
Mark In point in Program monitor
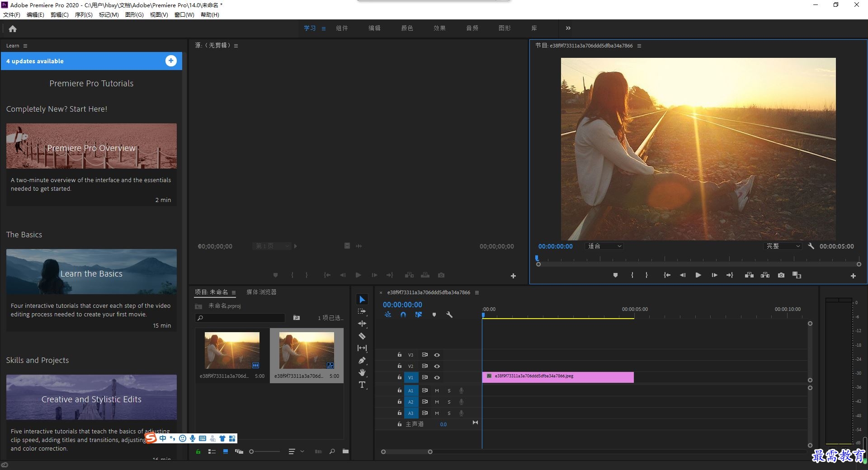[632, 275]
